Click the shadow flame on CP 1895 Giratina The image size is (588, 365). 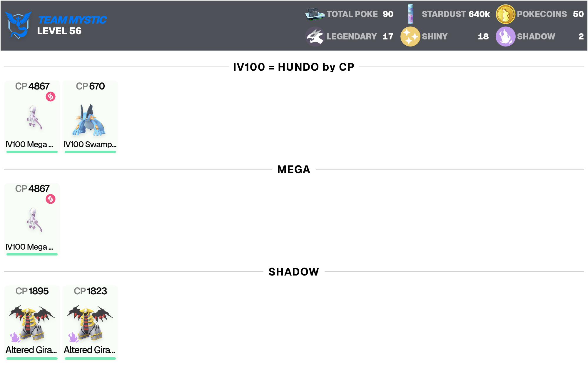pyautogui.click(x=15, y=337)
